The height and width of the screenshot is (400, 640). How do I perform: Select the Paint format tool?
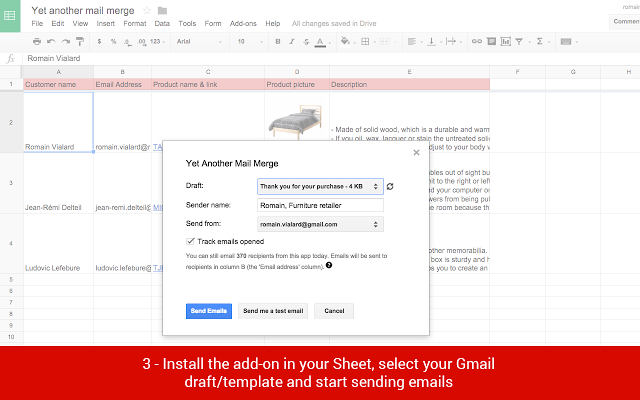click(x=80, y=41)
